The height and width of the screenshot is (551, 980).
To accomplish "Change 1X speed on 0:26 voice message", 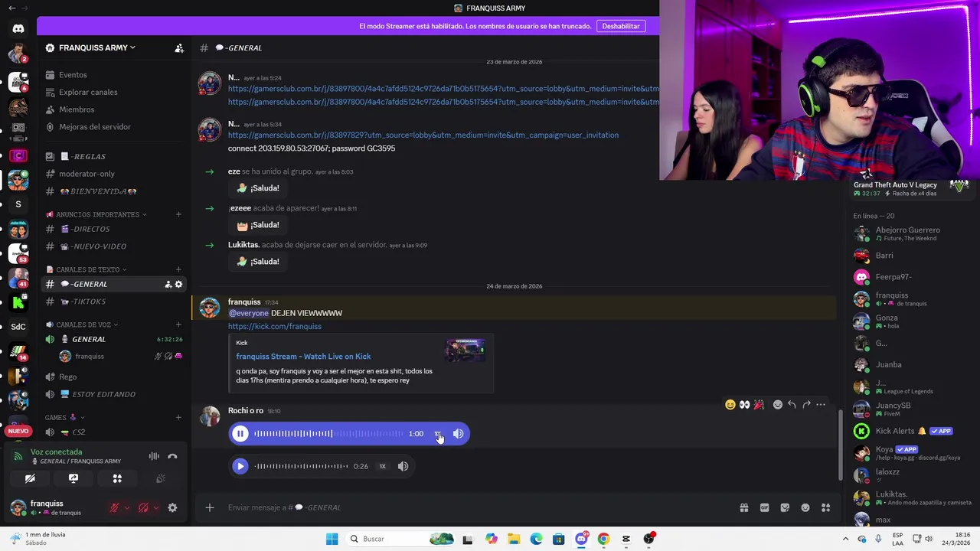I will (x=382, y=466).
